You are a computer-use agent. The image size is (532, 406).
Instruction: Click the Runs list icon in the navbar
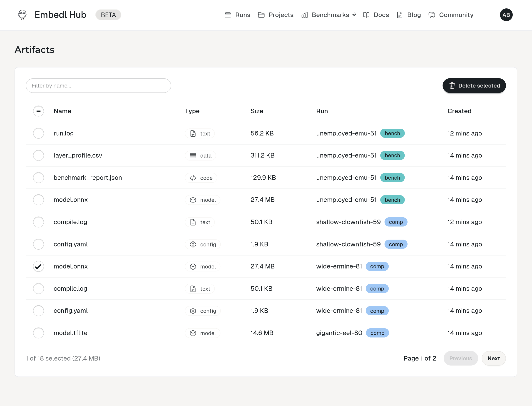(228, 15)
